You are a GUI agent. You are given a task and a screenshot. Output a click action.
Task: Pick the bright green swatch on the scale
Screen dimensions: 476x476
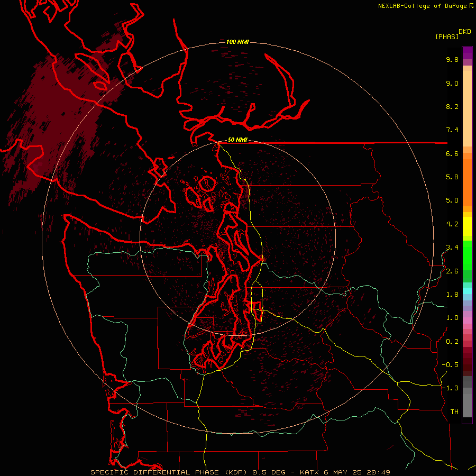tap(467, 255)
